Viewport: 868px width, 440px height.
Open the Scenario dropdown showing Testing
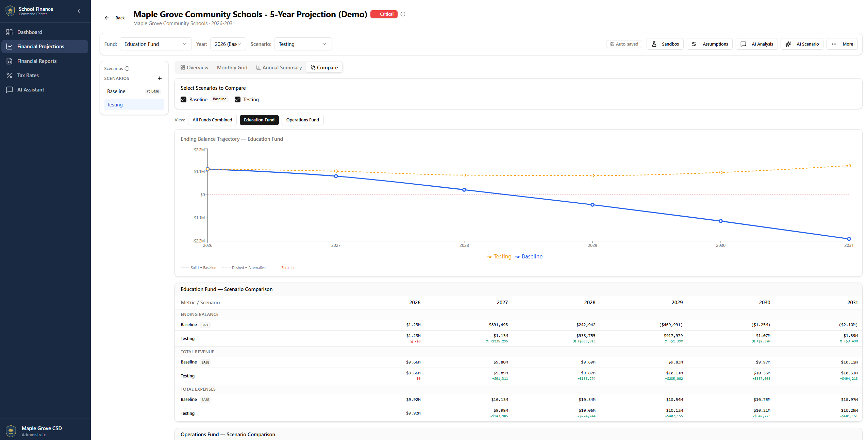(302, 44)
